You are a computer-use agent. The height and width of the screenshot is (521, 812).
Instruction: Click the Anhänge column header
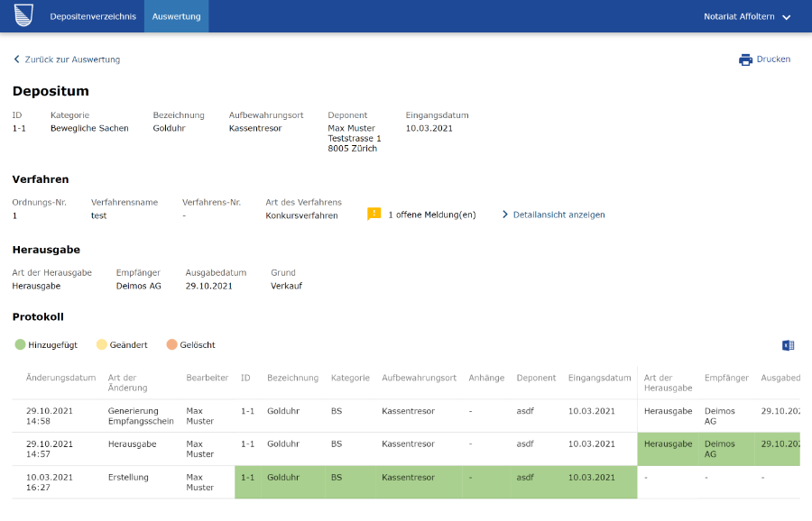(x=486, y=378)
